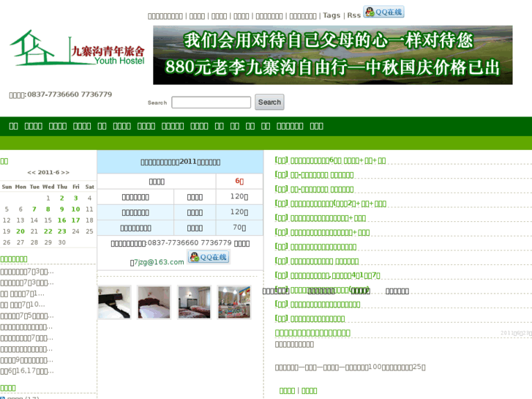Open calendar date 2
The width and height of the screenshot is (532, 399).
(61, 198)
